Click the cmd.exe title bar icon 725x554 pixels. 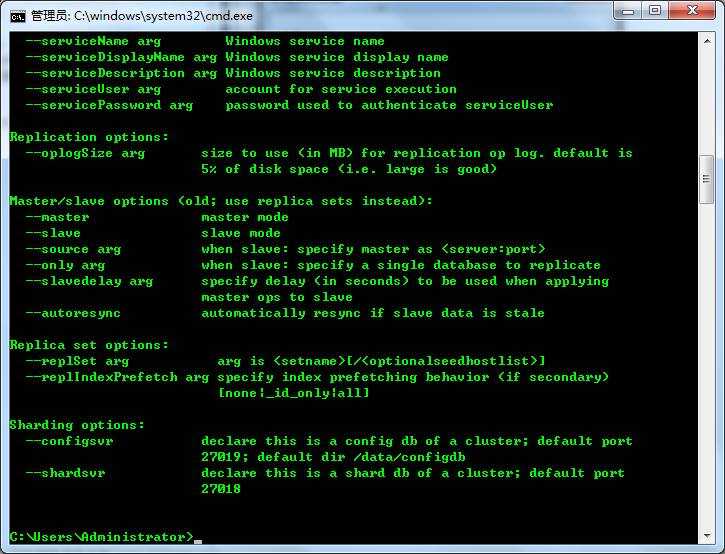(x=18, y=16)
